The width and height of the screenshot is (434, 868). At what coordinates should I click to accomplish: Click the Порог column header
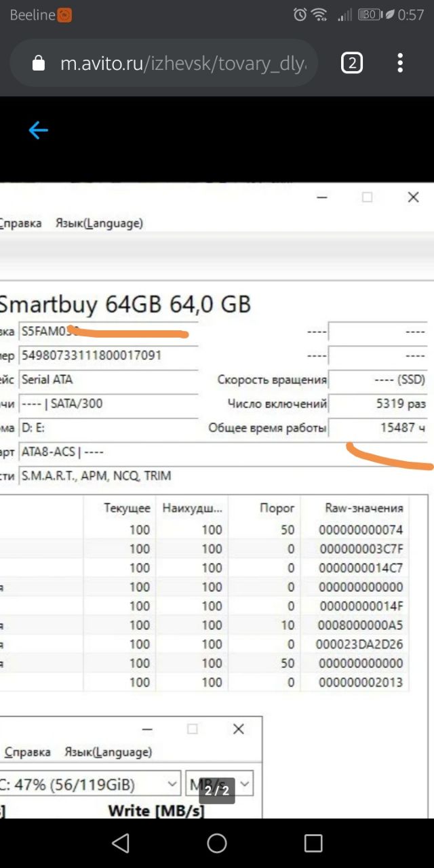(277, 507)
